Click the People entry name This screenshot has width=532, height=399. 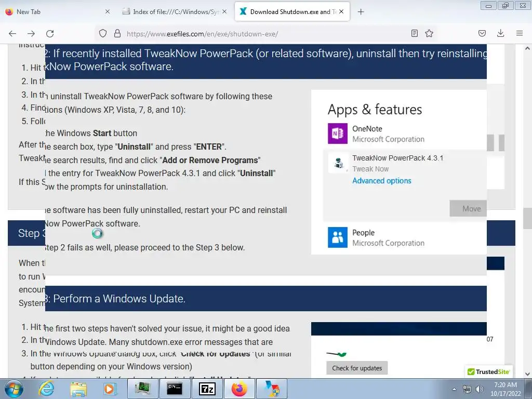363,232
